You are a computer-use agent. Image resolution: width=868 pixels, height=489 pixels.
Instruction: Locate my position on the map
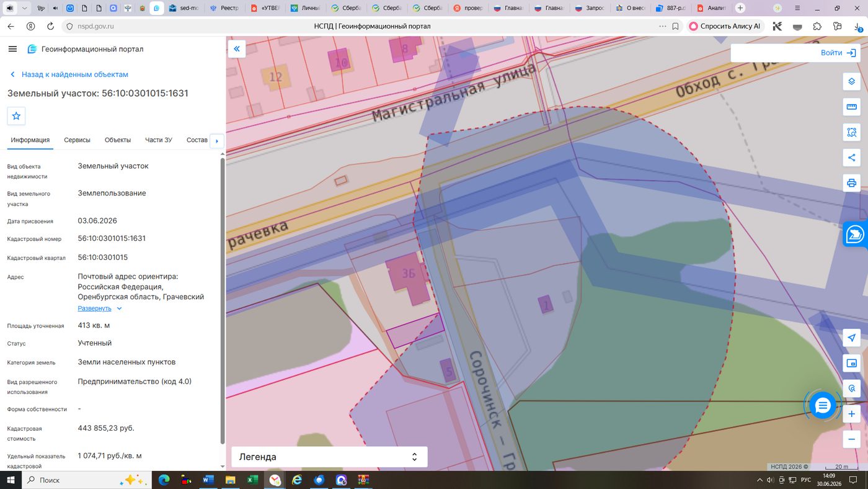(x=852, y=338)
